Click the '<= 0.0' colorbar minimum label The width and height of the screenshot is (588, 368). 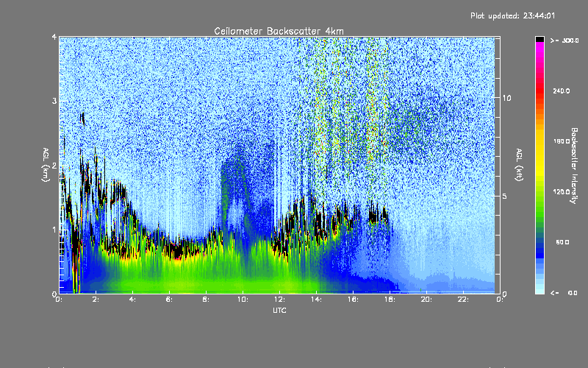[564, 293]
